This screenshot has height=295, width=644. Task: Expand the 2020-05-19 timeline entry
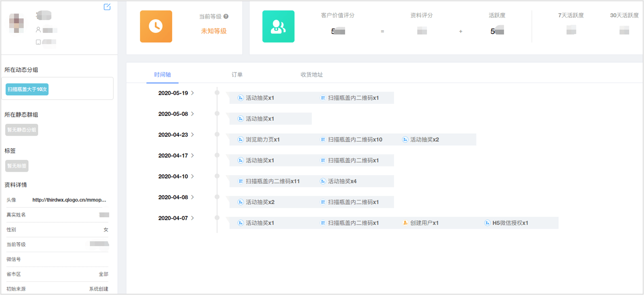click(x=192, y=93)
